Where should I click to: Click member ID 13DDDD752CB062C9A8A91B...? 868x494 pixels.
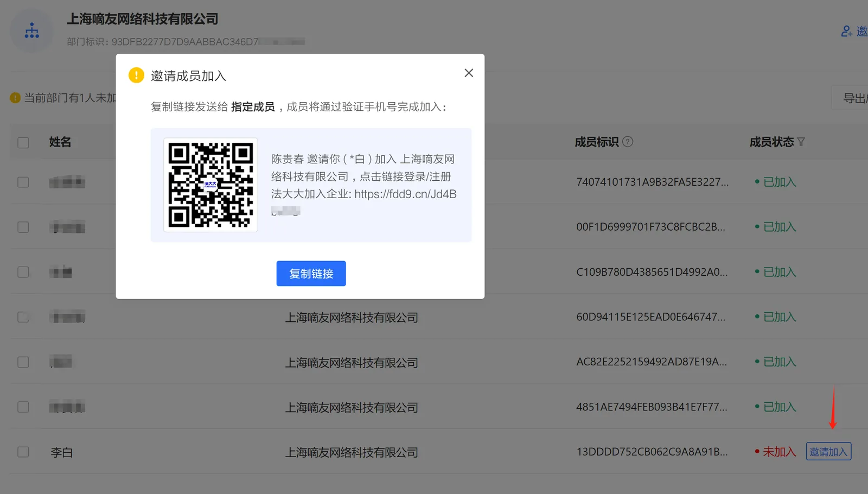pos(652,452)
